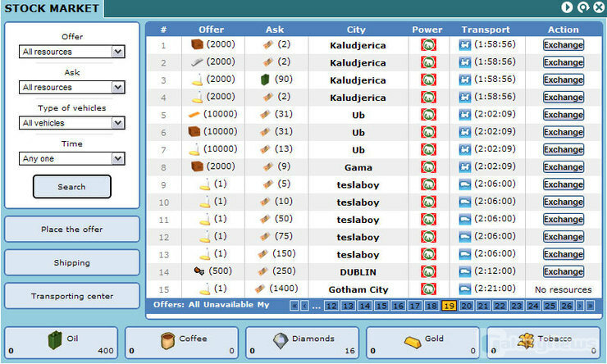
Task: Show Unavailable offers filter
Action: [228, 304]
